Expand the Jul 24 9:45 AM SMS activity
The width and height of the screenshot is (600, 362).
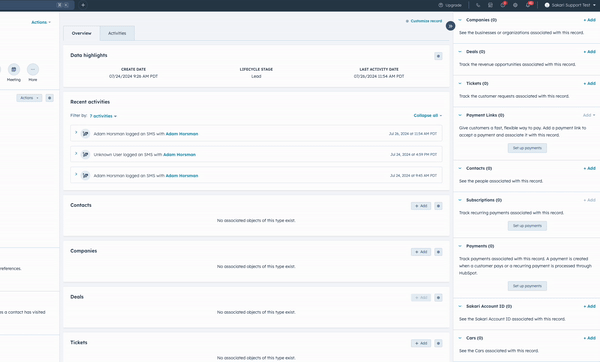point(76,174)
